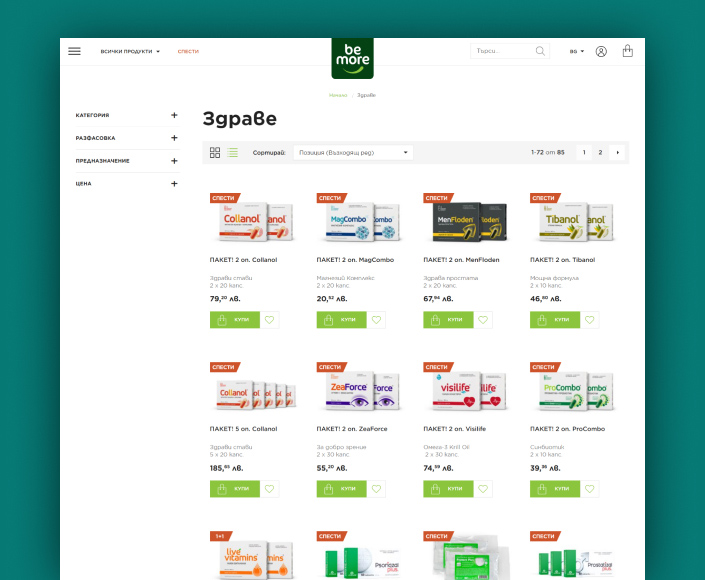This screenshot has height=580, width=705.
Task: Open ПАКЕТ! 2 оп. MenFloden title
Action: 461,260
